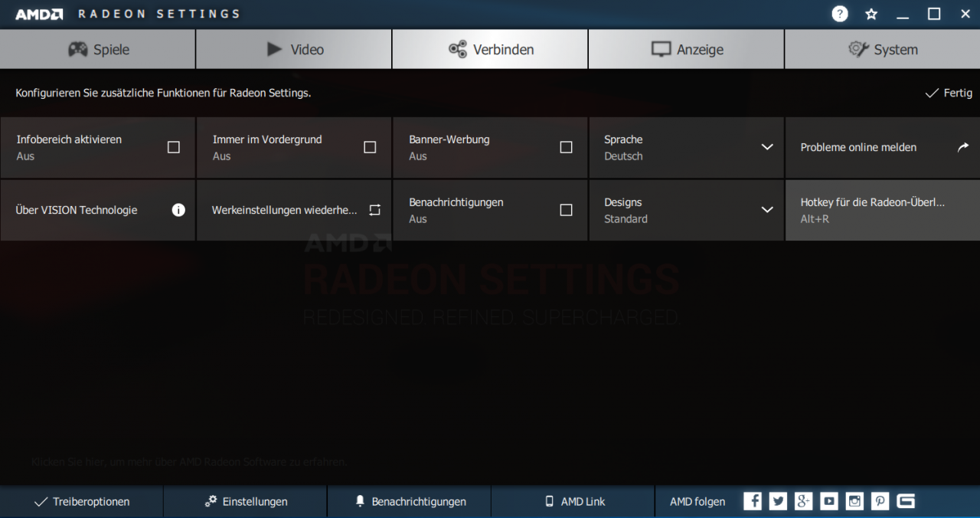Open AMD Facebook page icon
The width and height of the screenshot is (980, 518).
click(753, 501)
